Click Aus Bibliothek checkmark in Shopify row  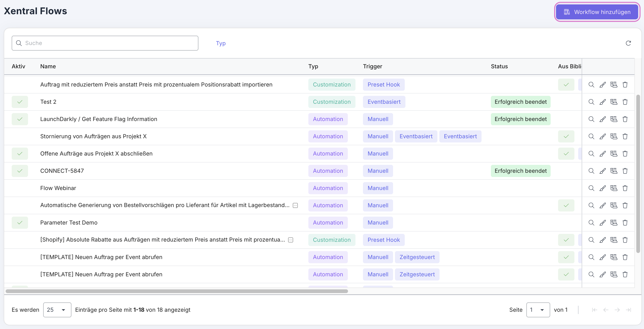click(566, 240)
